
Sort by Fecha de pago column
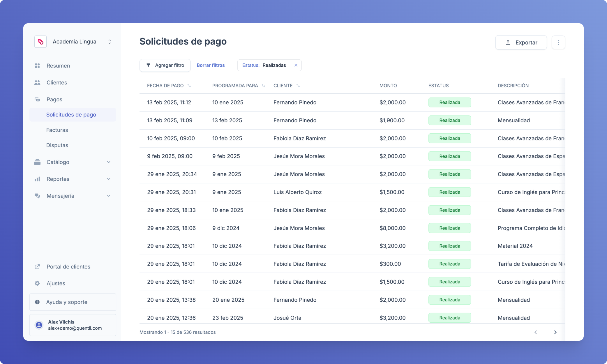[189, 86]
